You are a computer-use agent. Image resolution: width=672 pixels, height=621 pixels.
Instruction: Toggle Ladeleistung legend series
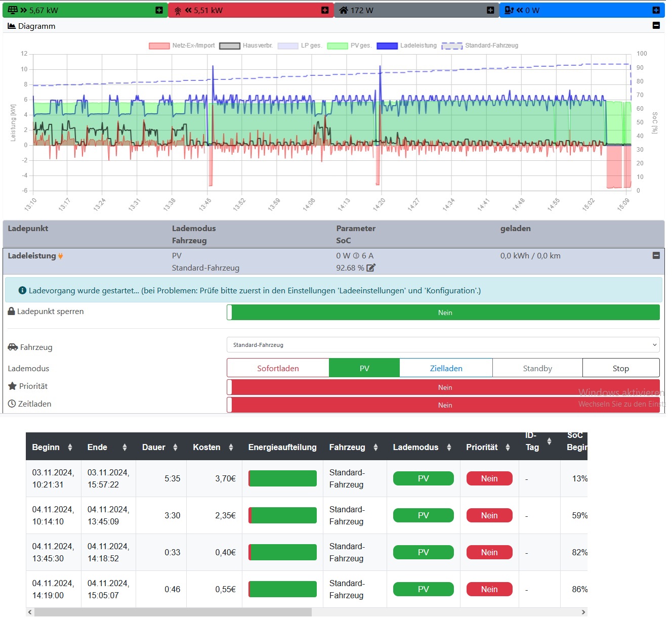[407, 46]
